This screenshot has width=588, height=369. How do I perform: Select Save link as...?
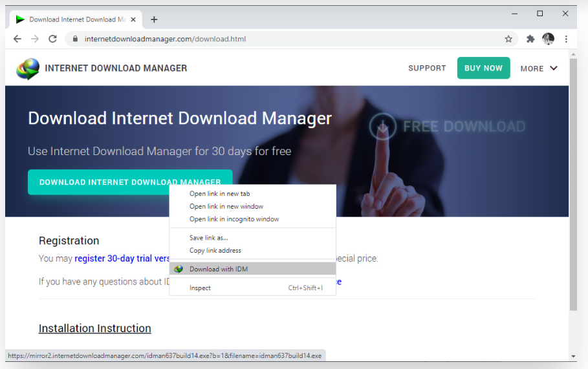(x=252, y=238)
